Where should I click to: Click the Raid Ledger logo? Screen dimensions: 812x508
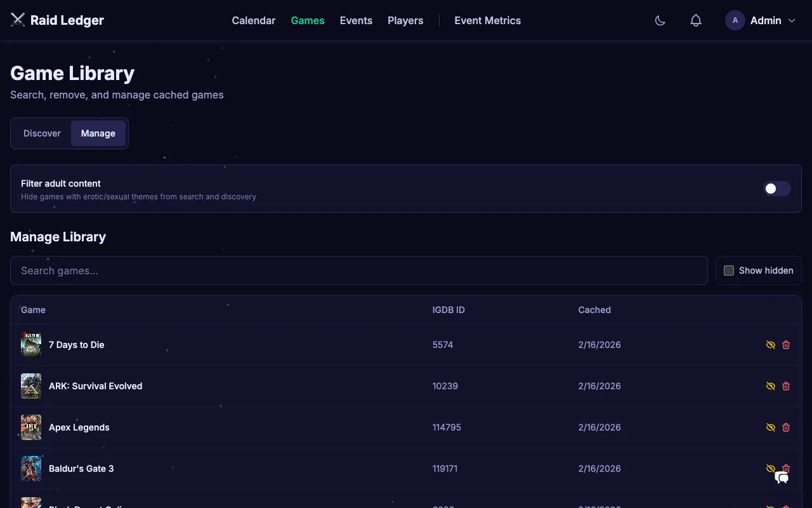(57, 20)
